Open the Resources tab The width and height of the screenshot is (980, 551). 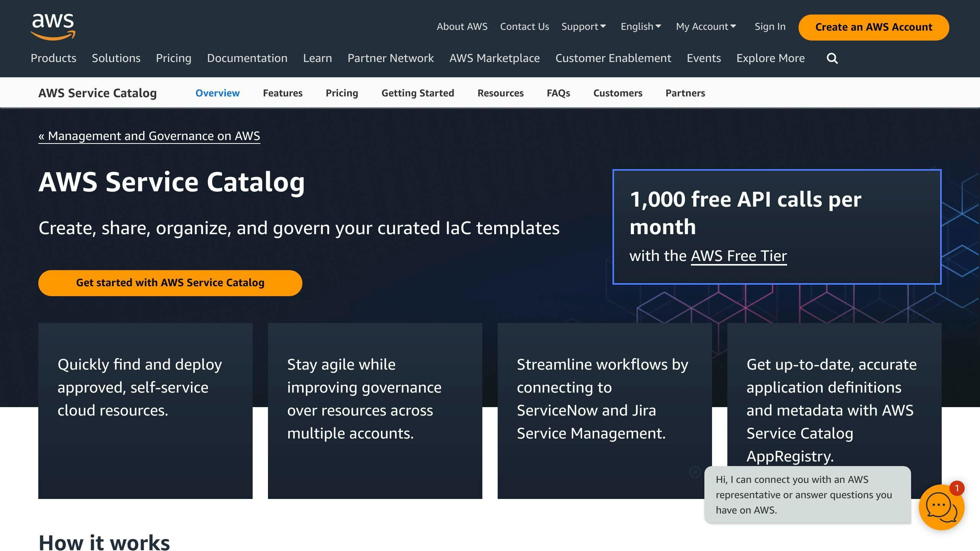[x=500, y=93]
